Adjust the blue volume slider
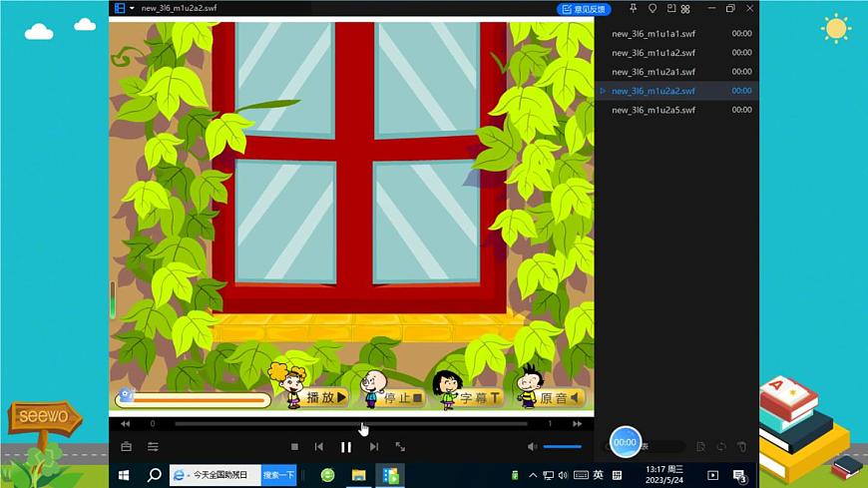Screen dimensions: 868x488 [563, 446]
